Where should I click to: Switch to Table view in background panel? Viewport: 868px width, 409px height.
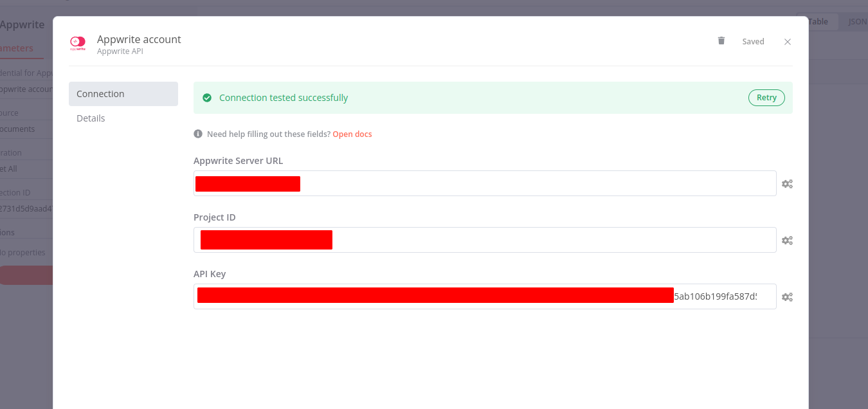click(x=818, y=21)
